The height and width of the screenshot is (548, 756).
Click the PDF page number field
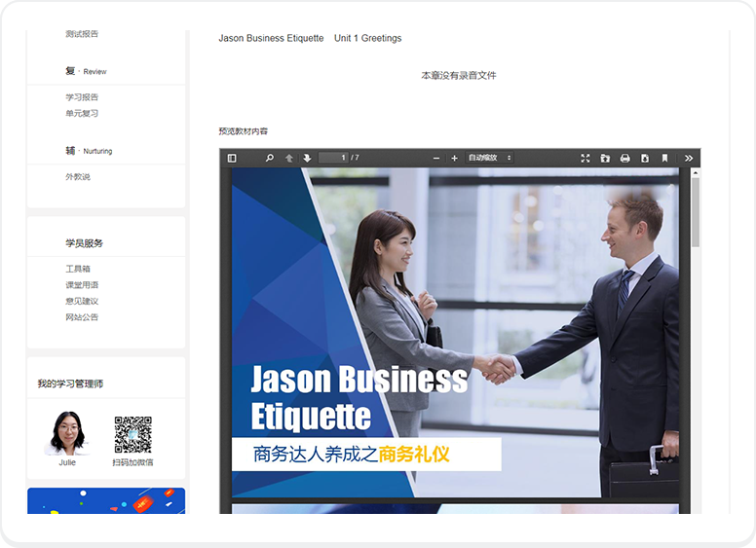click(x=333, y=158)
